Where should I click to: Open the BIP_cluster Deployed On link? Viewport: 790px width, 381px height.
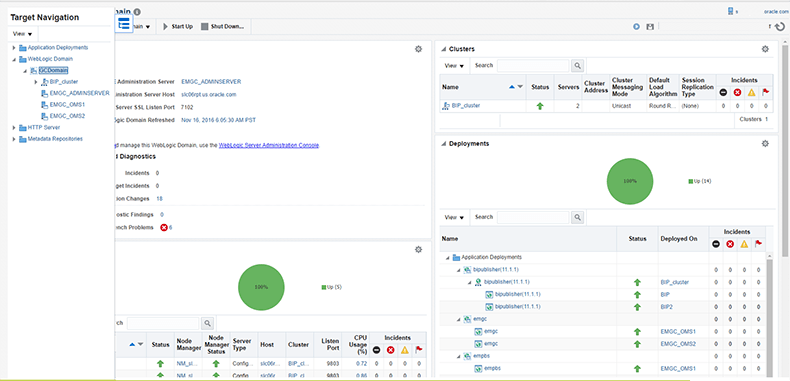pos(674,282)
